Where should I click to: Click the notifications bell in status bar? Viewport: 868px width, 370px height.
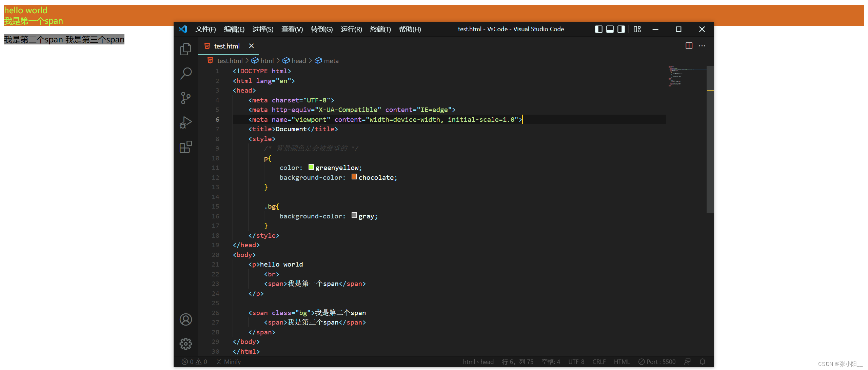click(x=703, y=362)
